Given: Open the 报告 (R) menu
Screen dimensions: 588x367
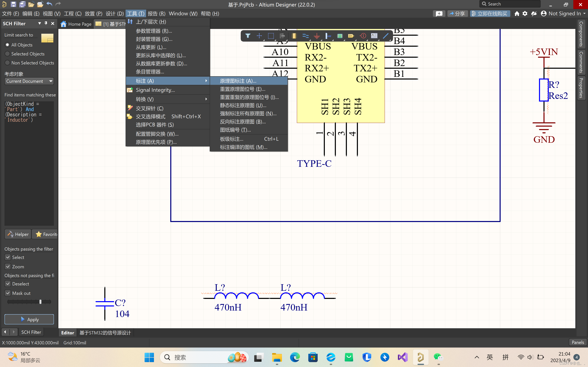Looking at the screenshot, I should (156, 14).
